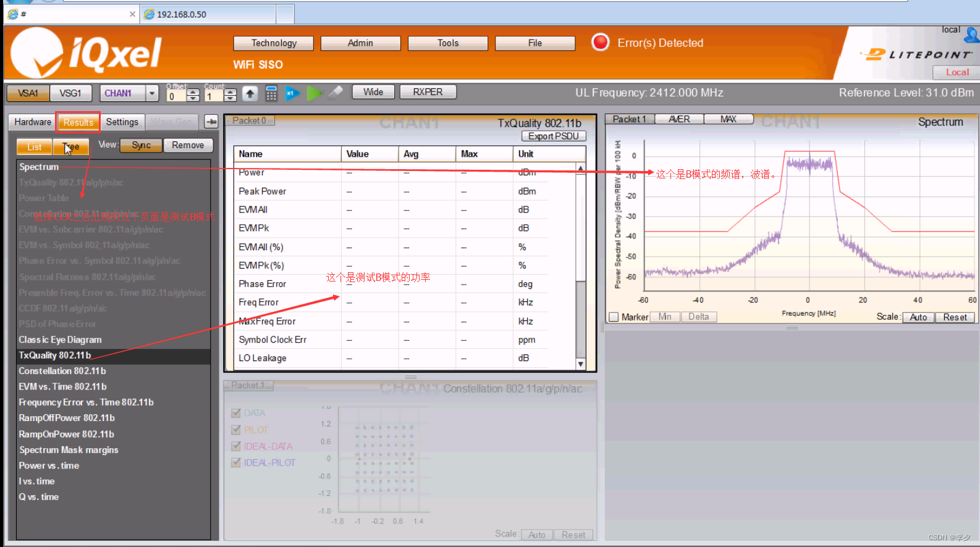Click in the Count input field
Screen dimensions: 980x547
pos(214,96)
